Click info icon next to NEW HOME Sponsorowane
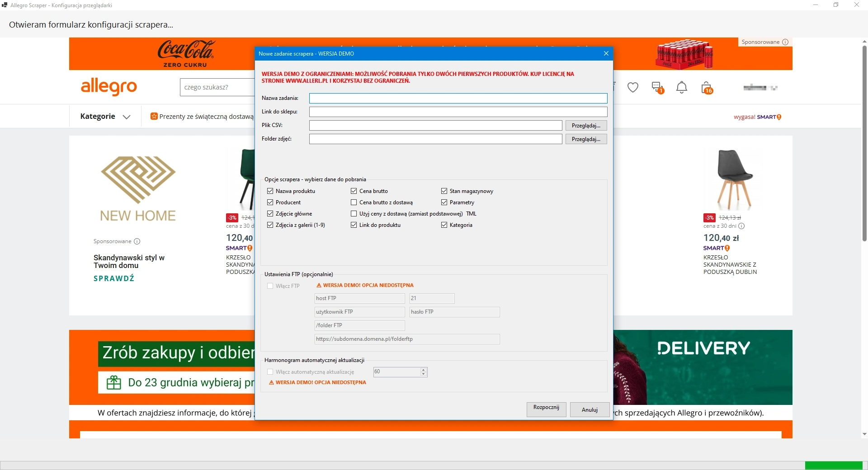 point(137,241)
